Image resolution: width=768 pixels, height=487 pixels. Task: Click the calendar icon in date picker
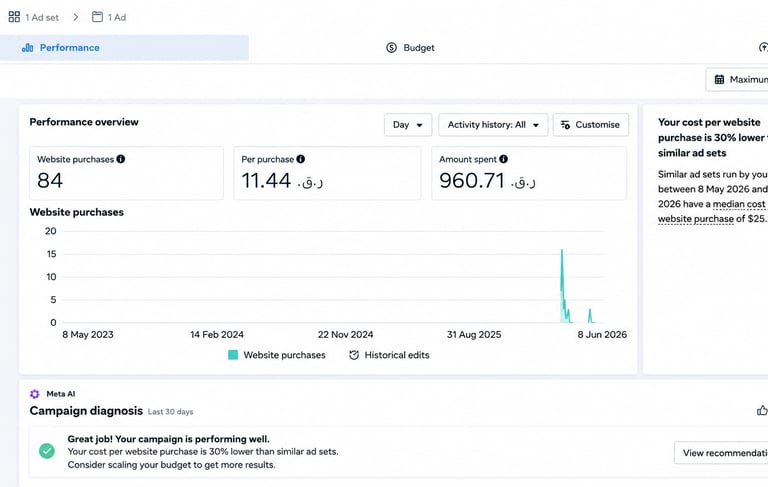[719, 79]
